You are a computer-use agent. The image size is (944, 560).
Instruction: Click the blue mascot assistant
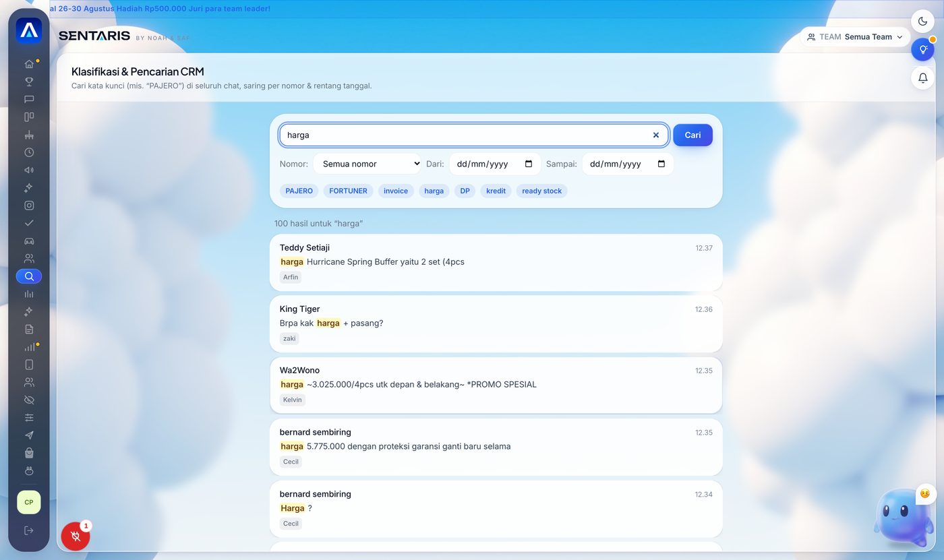coord(904,518)
